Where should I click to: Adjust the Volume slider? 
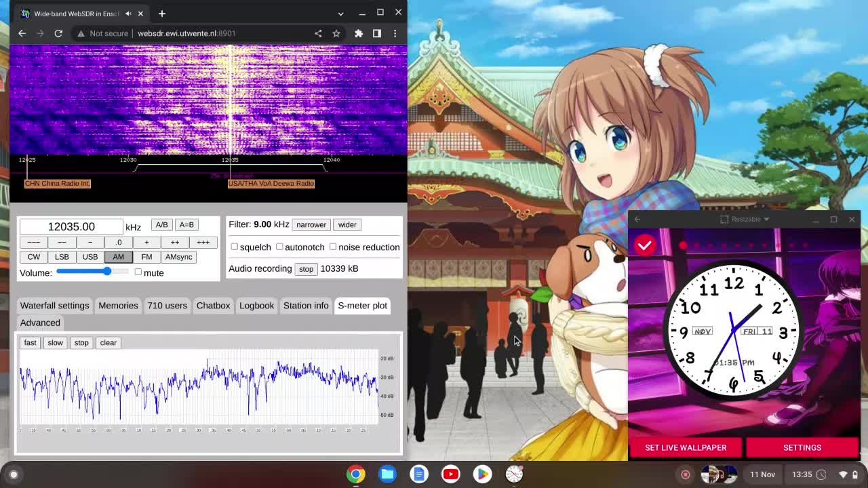click(92, 272)
